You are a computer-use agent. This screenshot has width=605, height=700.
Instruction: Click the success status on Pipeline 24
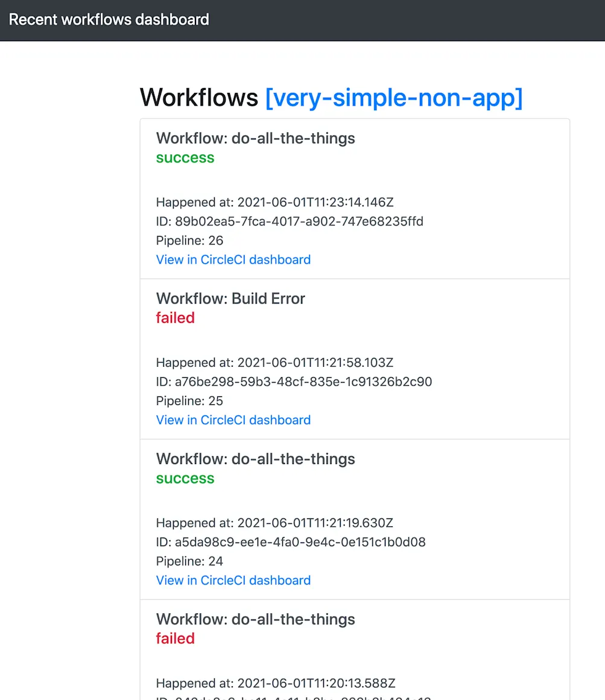pyautogui.click(x=185, y=478)
